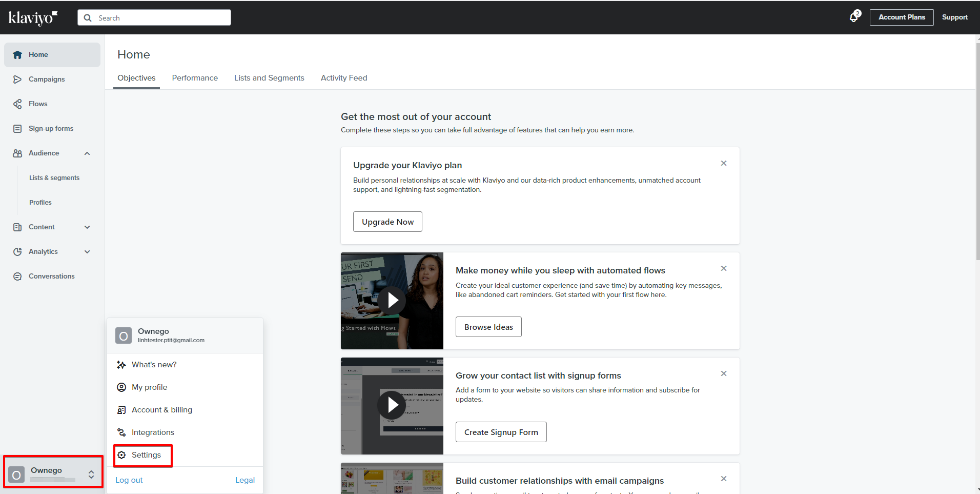This screenshot has height=494, width=980.
Task: Play the signup forms video
Action: tap(392, 405)
